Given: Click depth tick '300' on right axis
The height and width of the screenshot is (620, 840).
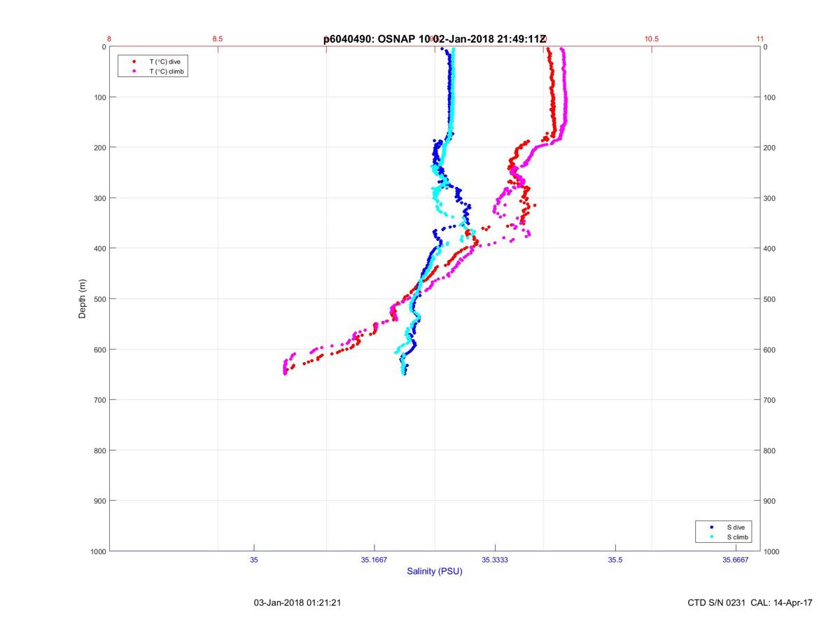Looking at the screenshot, I should [770, 198].
